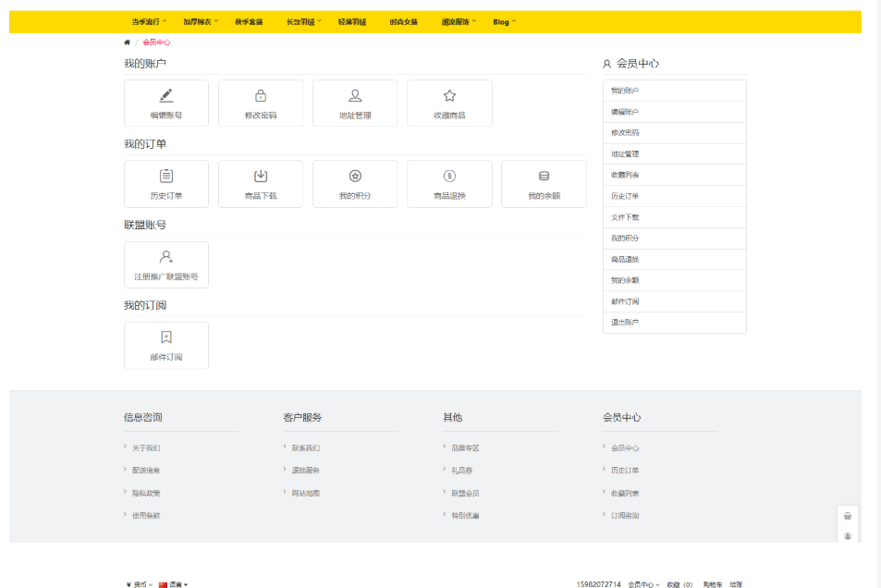Click phone number 15982072714
The image size is (881, 588).
point(598,584)
